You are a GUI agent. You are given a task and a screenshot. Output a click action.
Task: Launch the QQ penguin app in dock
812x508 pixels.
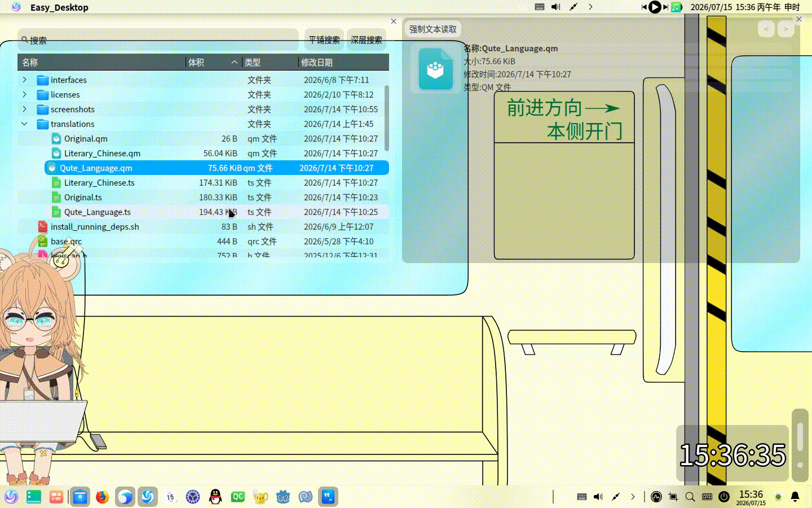pyautogui.click(x=215, y=497)
